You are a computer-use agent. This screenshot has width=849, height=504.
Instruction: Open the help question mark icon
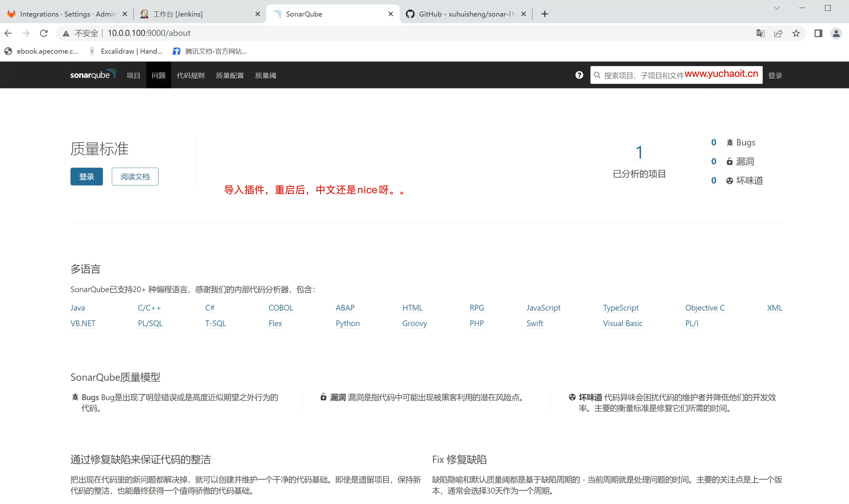579,75
